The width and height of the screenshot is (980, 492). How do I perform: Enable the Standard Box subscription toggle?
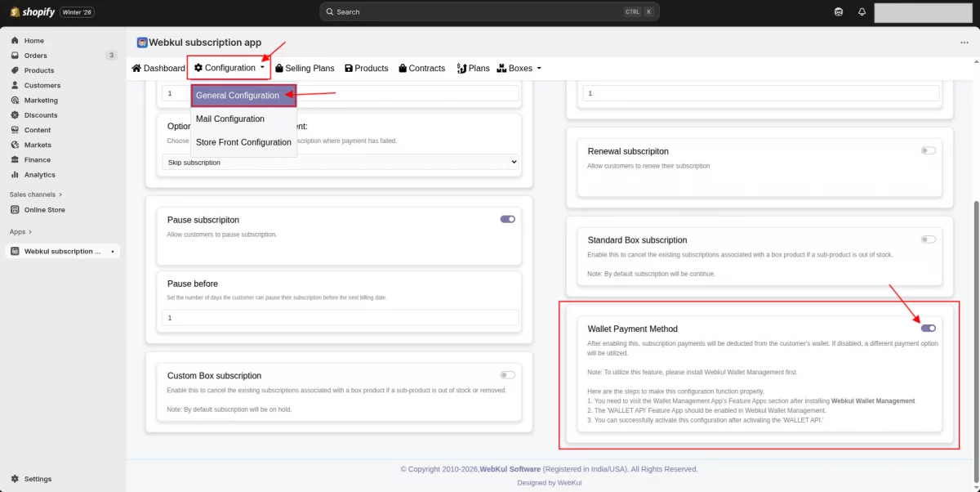click(928, 239)
